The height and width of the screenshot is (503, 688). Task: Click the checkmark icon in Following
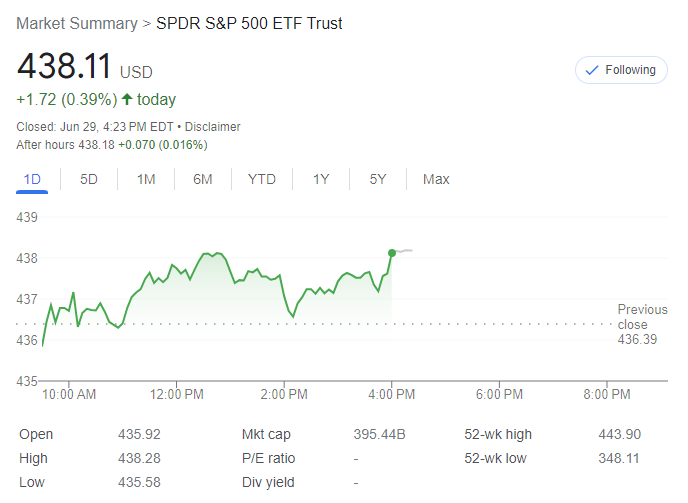[x=591, y=70]
